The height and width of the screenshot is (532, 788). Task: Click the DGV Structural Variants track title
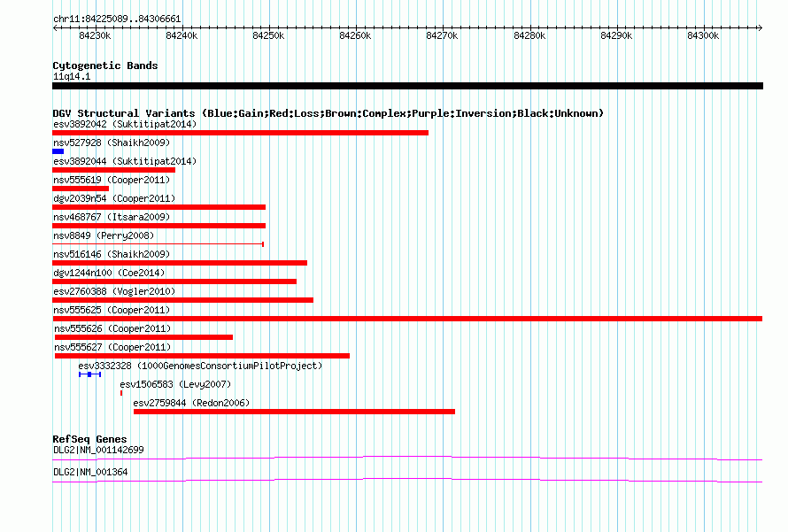328,113
